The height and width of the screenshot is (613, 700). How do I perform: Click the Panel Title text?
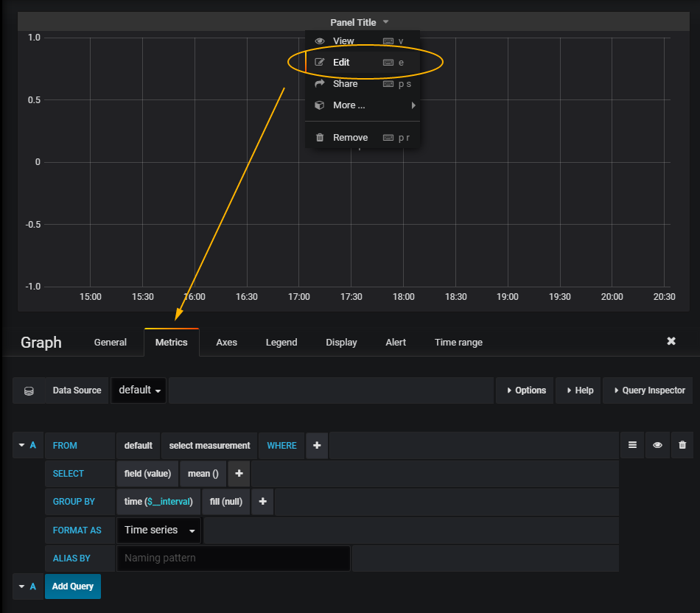(x=353, y=22)
